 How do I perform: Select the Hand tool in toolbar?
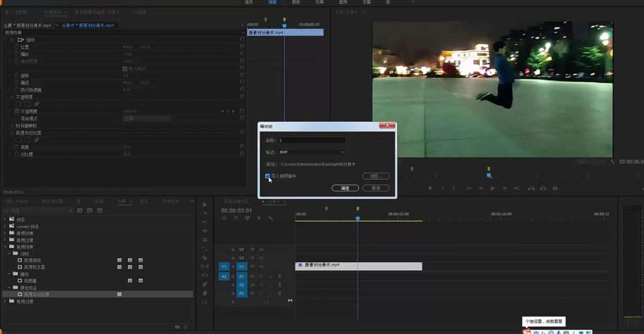[205, 293]
